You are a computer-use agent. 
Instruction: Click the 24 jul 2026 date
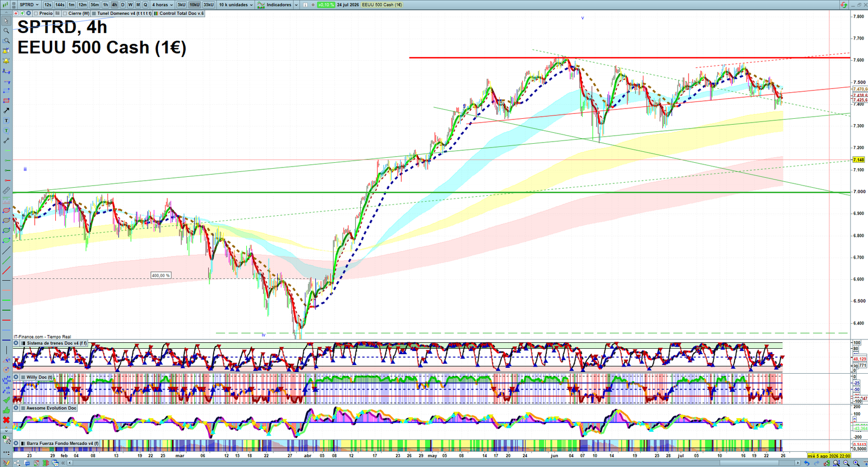[348, 5]
